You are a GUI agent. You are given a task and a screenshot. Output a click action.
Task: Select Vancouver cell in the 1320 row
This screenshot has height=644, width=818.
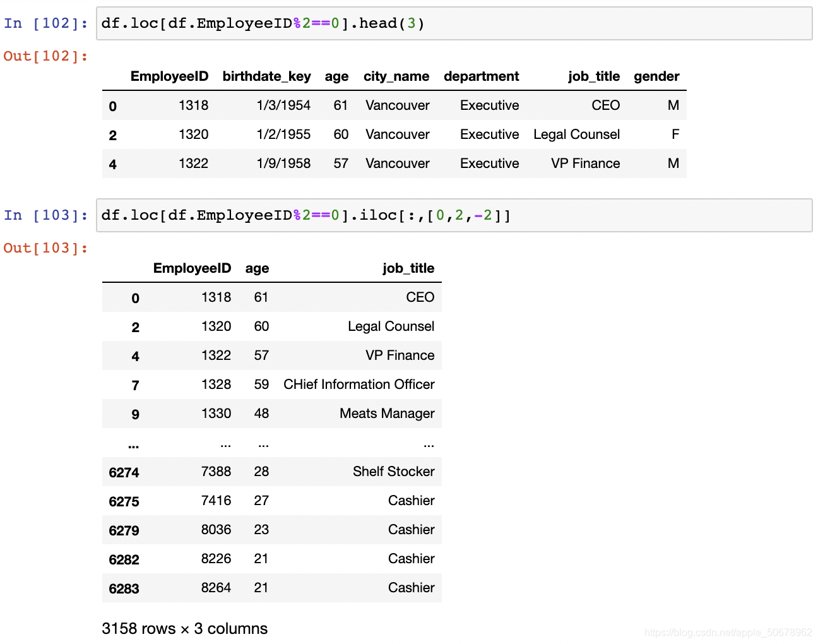tap(398, 134)
